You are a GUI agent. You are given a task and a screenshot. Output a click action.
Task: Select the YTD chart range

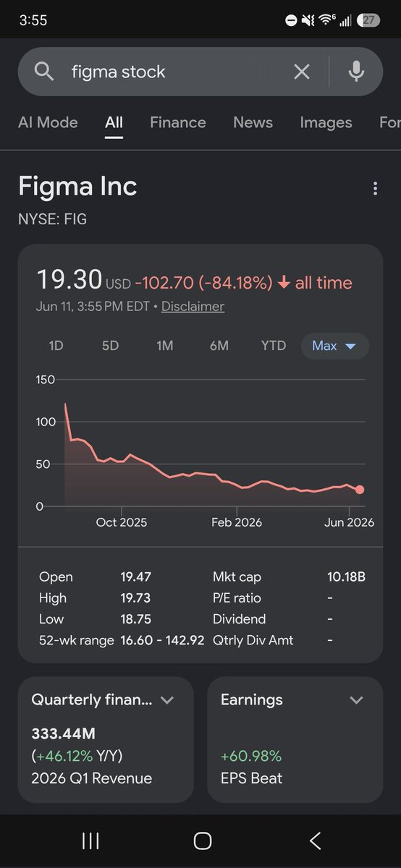tap(274, 346)
